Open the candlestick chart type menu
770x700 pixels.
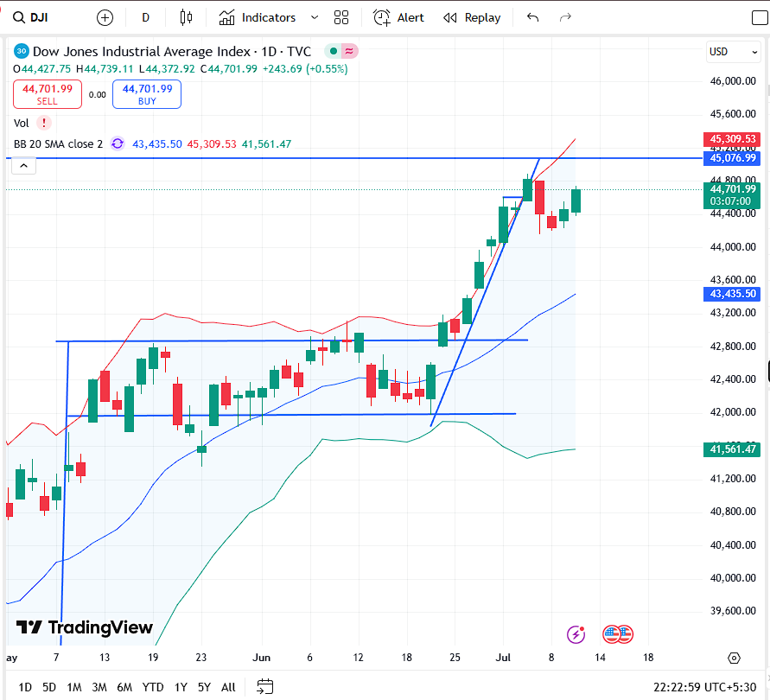(186, 17)
